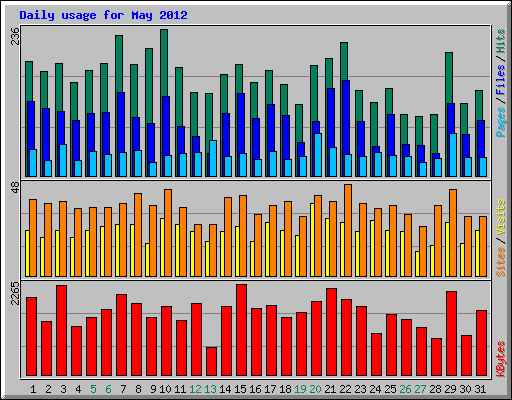Click the "Visits" legend label
Screen dimensions: 512x400
point(501,218)
